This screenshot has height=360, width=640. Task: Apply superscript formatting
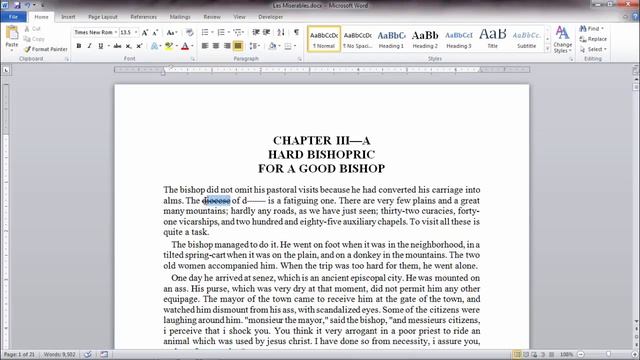coord(139,46)
